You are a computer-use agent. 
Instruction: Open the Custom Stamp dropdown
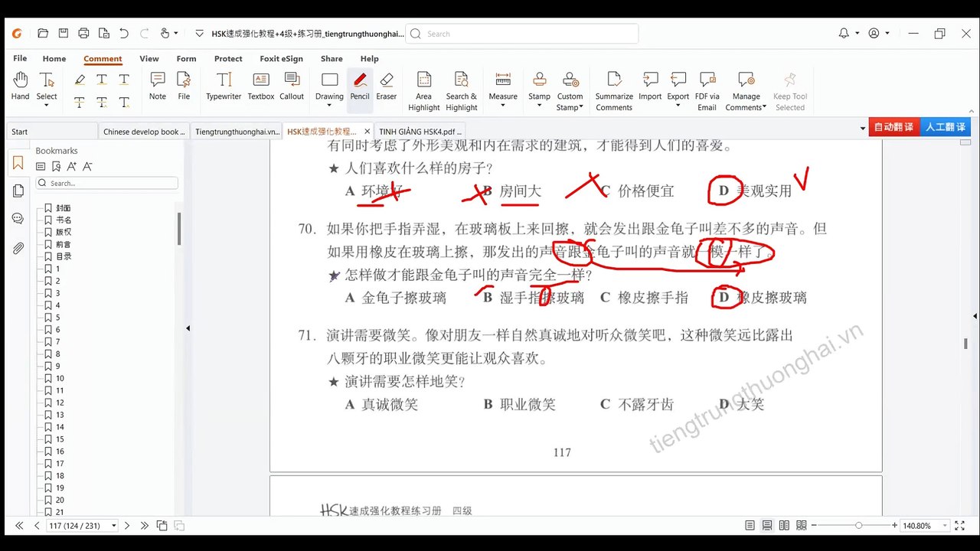click(581, 108)
